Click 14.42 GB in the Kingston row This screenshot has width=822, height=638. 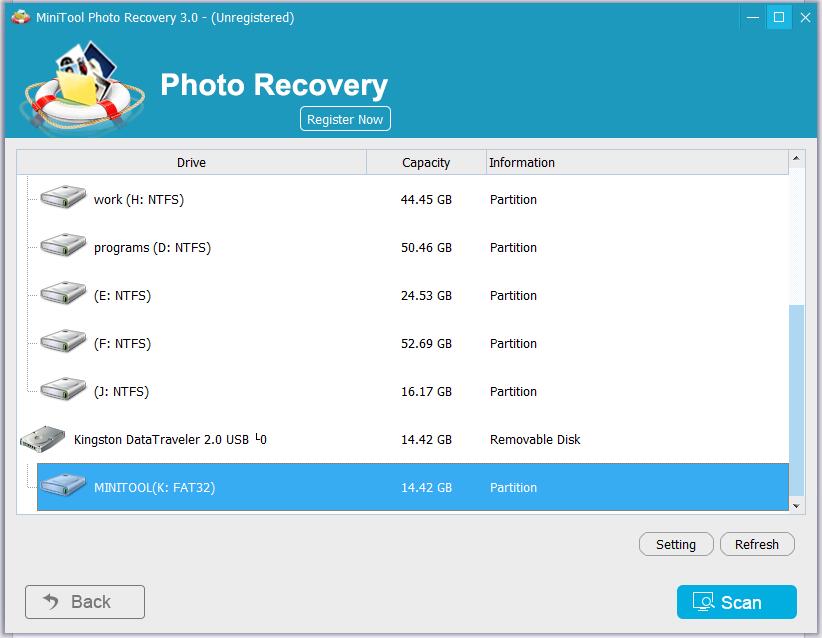click(x=426, y=439)
